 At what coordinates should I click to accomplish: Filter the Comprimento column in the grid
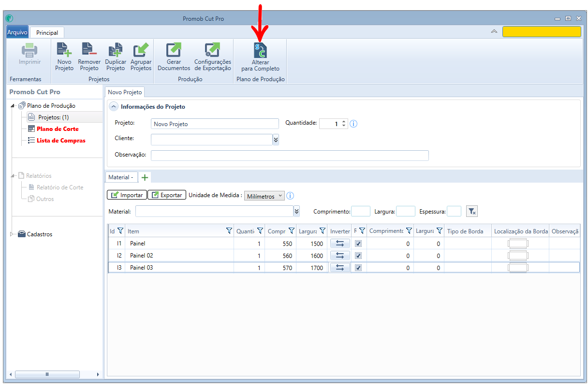(292, 231)
